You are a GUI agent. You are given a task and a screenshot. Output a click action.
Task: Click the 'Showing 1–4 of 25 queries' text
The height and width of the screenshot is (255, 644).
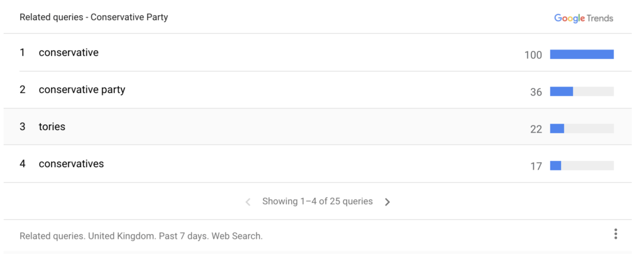pos(318,201)
